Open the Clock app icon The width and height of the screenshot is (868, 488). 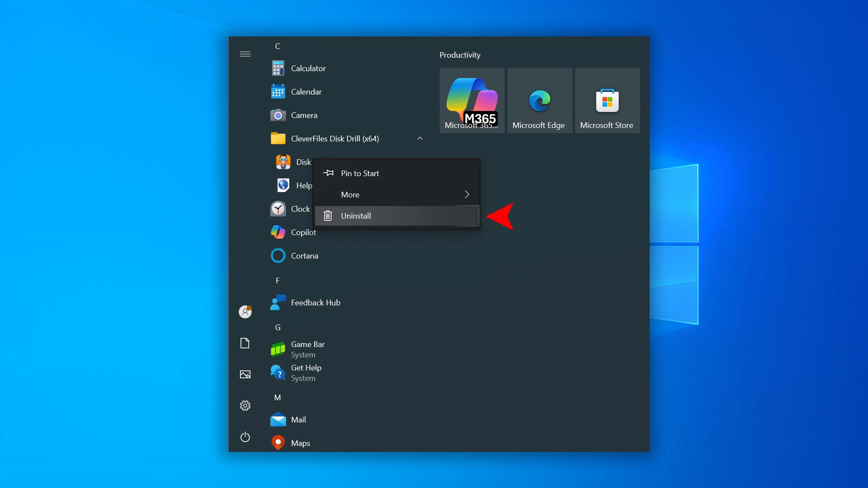pos(278,209)
